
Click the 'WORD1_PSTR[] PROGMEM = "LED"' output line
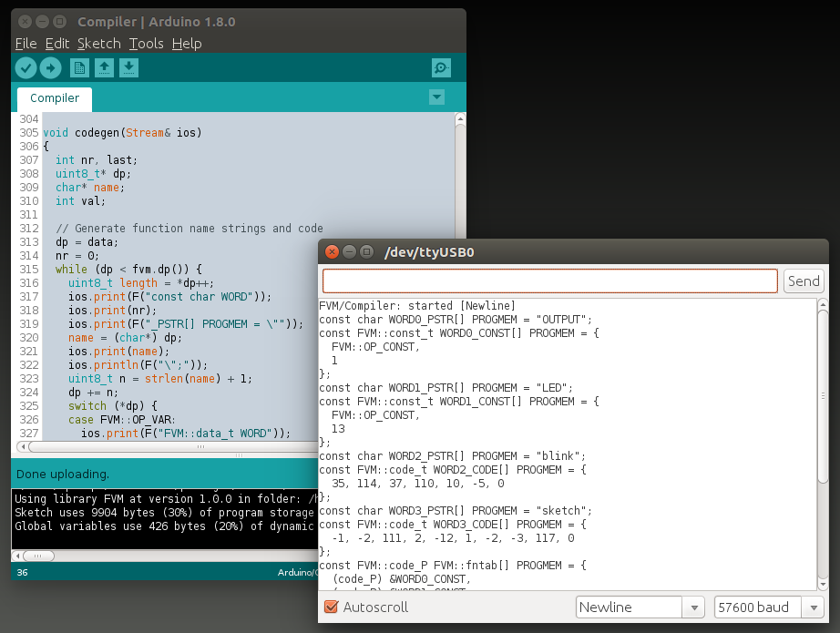click(x=446, y=388)
